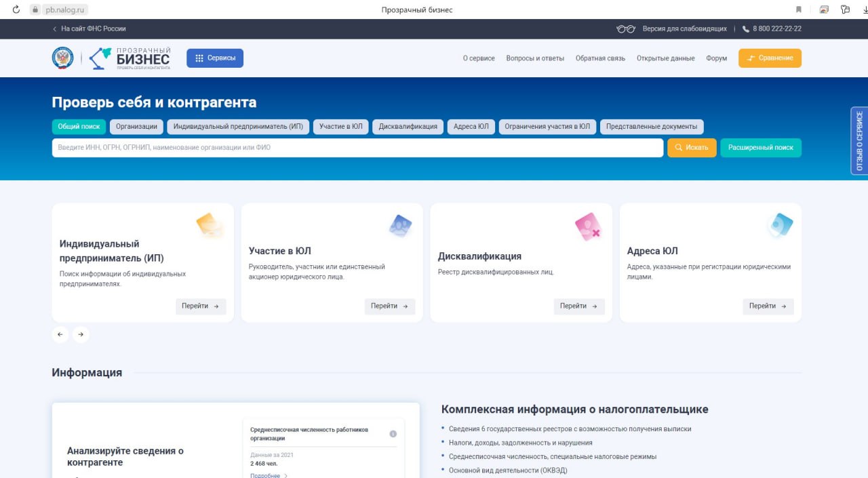Click the browser bookmark icon
This screenshot has height=478, width=868.
click(798, 9)
